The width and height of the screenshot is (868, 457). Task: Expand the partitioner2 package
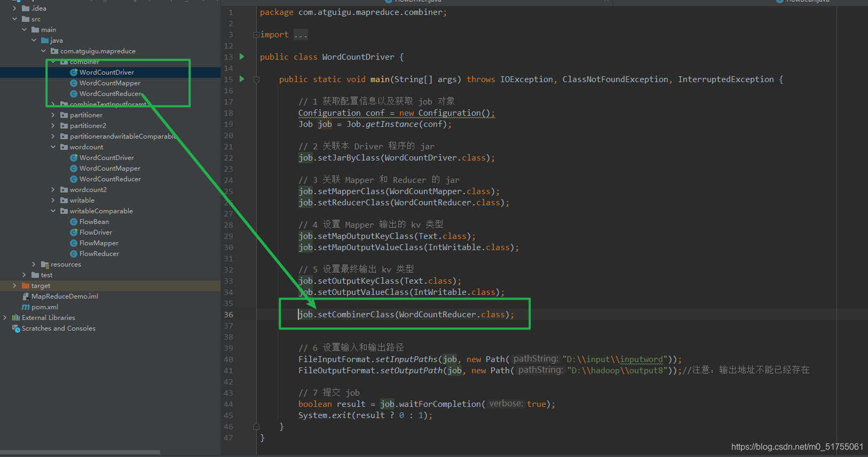53,126
